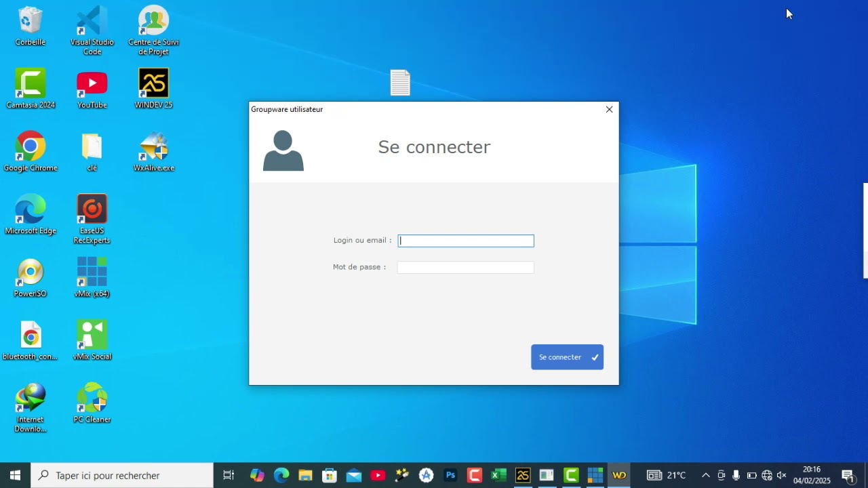
Task: Close the Groupware utilisateur window
Action: pyautogui.click(x=609, y=109)
